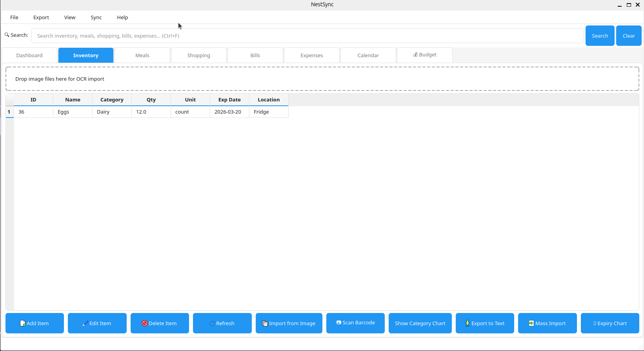Go to the Bills tab

coord(255,55)
